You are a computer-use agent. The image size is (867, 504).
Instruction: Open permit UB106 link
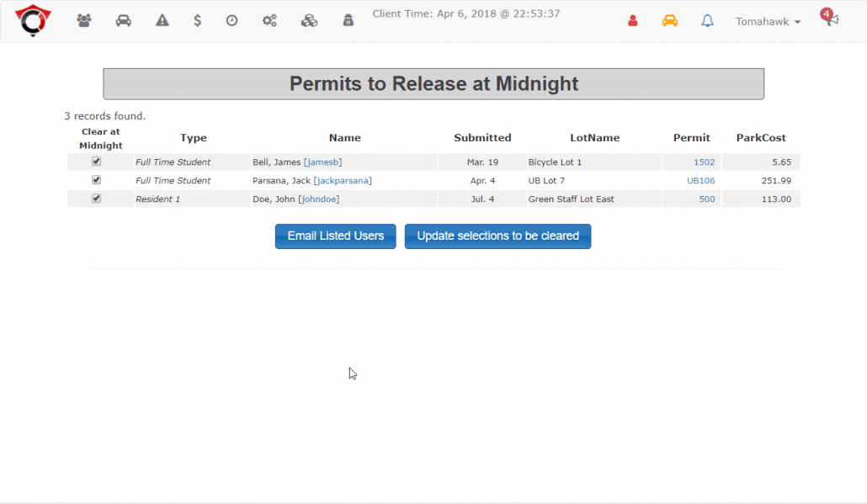[700, 181]
